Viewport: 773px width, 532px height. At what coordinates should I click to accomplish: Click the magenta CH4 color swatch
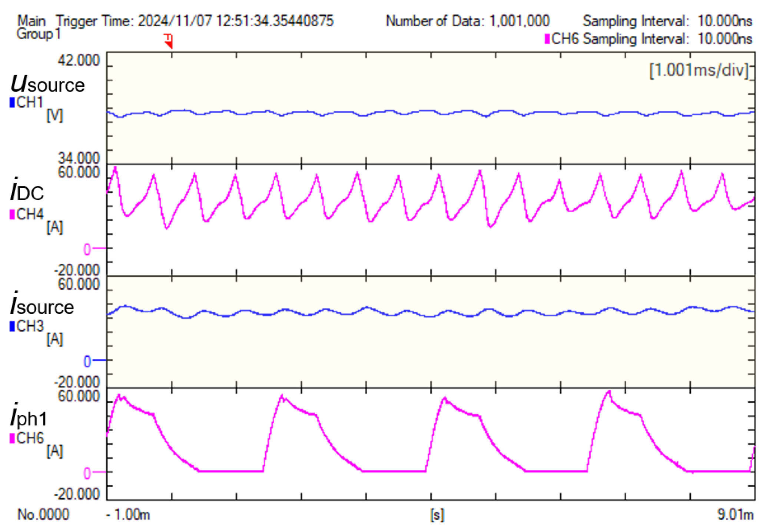[12, 214]
